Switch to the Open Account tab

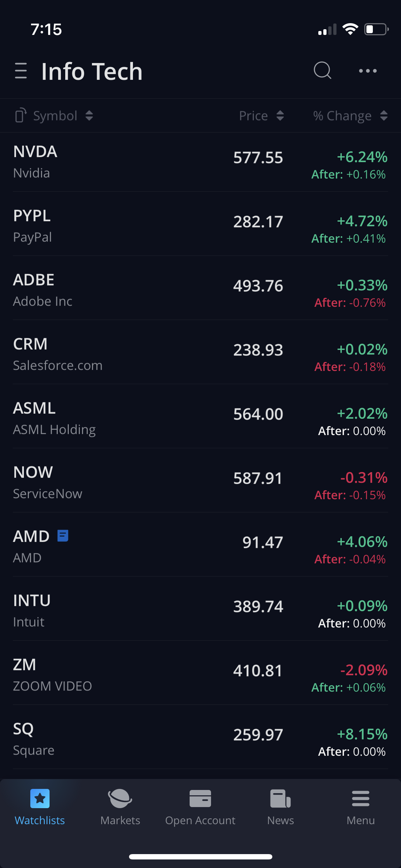click(200, 805)
